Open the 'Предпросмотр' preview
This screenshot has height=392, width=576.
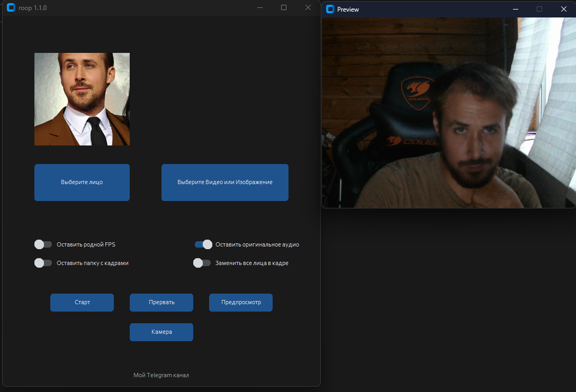(x=241, y=303)
